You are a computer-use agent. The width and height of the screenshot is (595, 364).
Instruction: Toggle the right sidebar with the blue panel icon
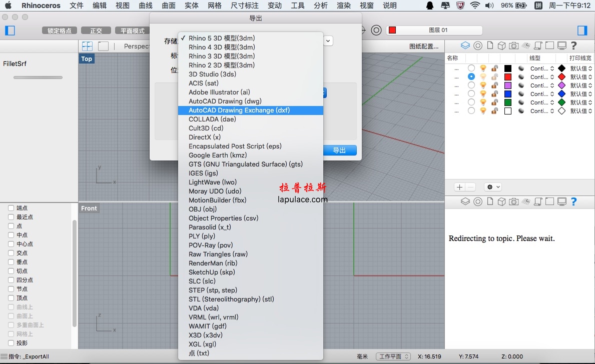(582, 30)
